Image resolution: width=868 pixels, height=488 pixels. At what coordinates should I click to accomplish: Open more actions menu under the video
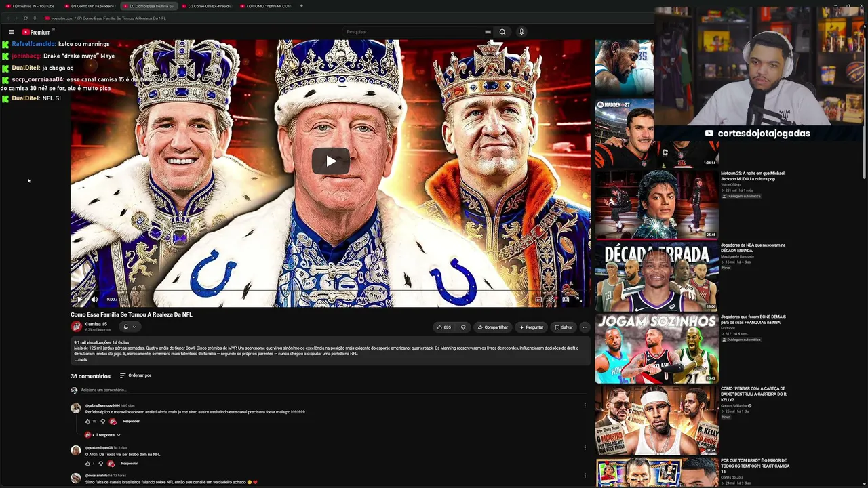(585, 327)
